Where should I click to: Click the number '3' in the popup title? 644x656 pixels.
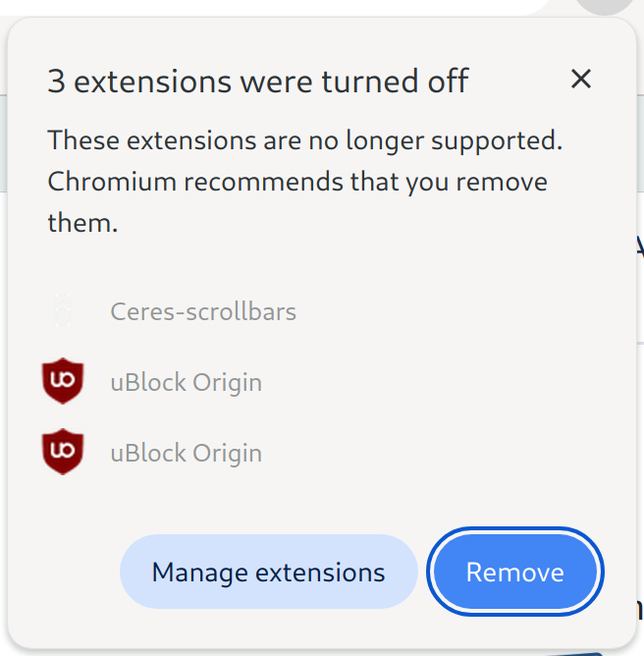56,81
